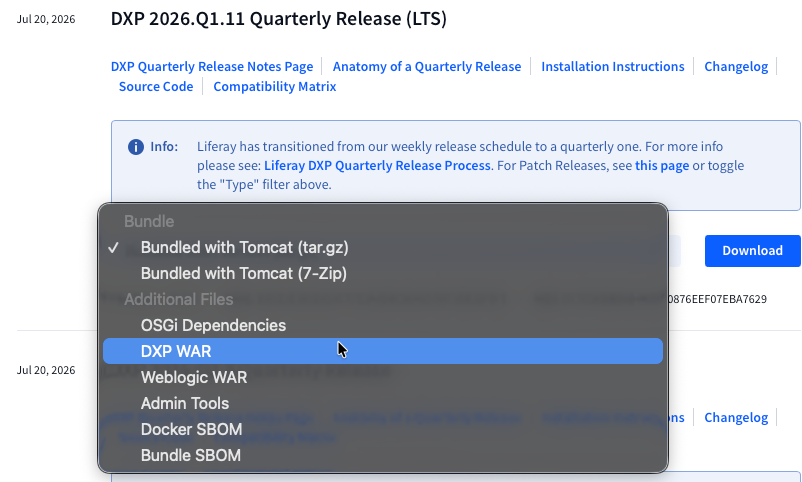Open Installation Instructions link

point(613,67)
